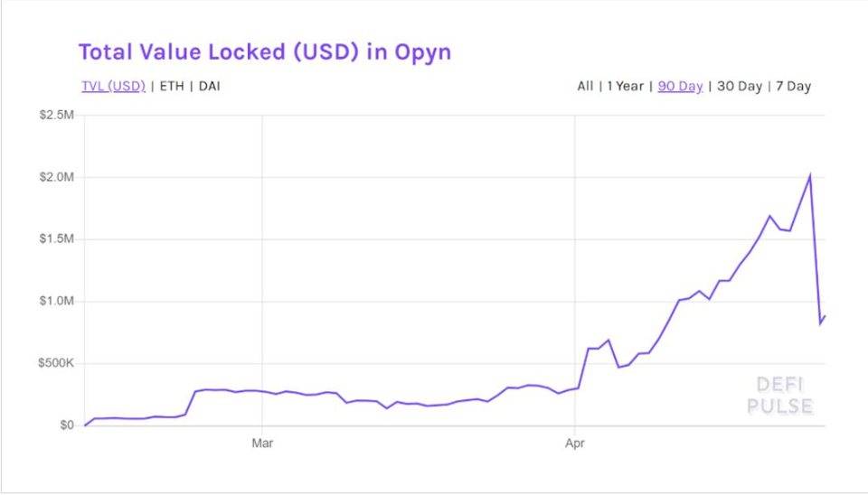Click the chart title Total Value Locked (USD) in Opyn

(x=265, y=52)
